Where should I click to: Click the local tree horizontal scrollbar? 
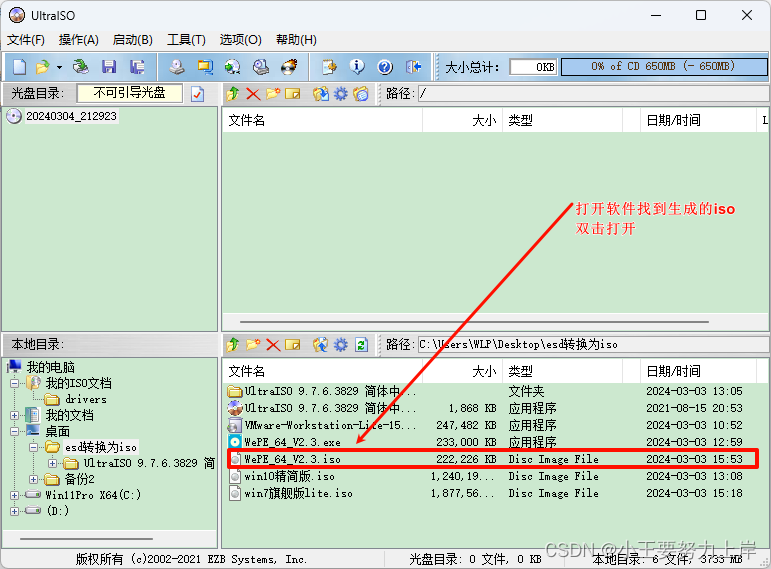tap(87, 539)
